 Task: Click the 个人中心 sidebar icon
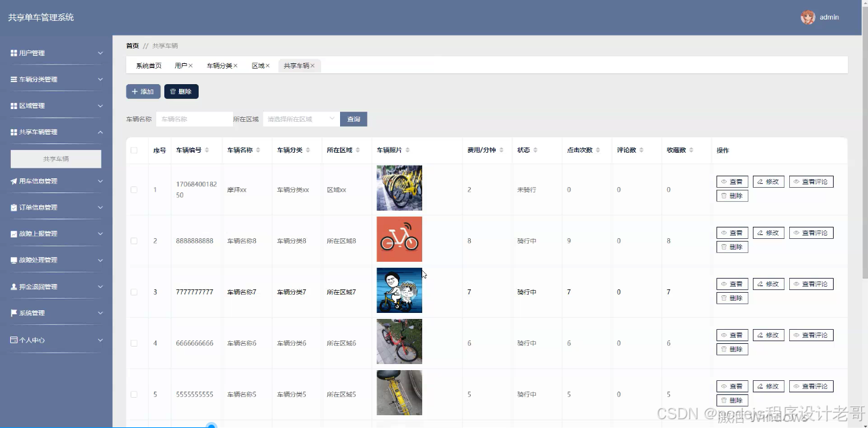pos(13,340)
